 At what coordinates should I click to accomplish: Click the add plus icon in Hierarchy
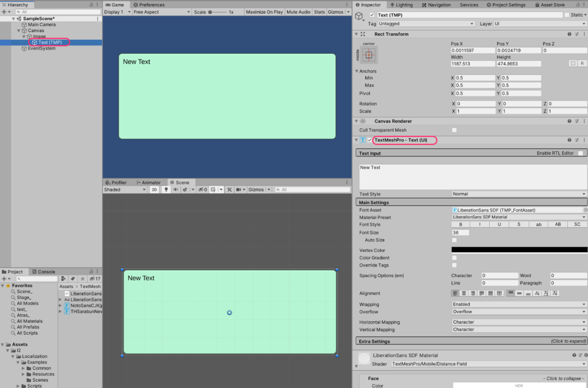(4, 11)
